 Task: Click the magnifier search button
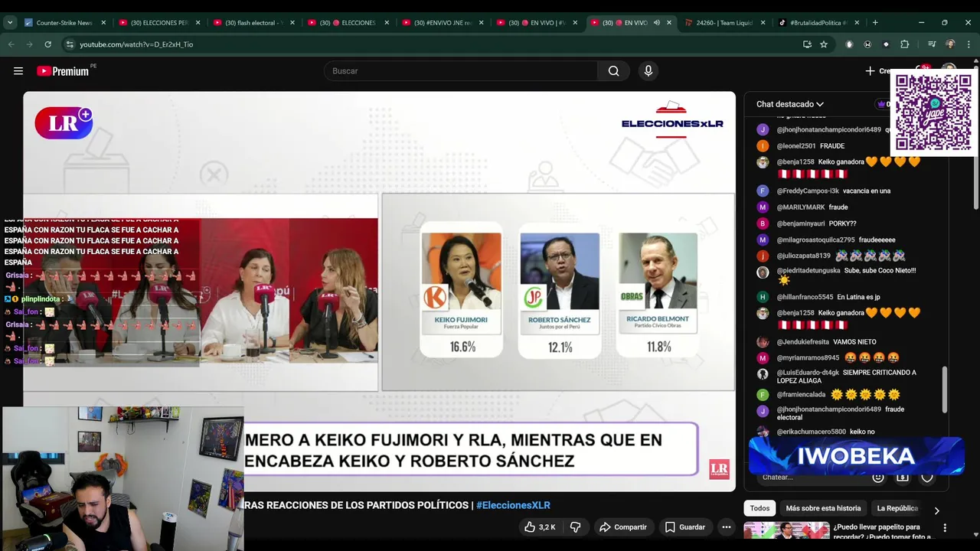pos(613,71)
